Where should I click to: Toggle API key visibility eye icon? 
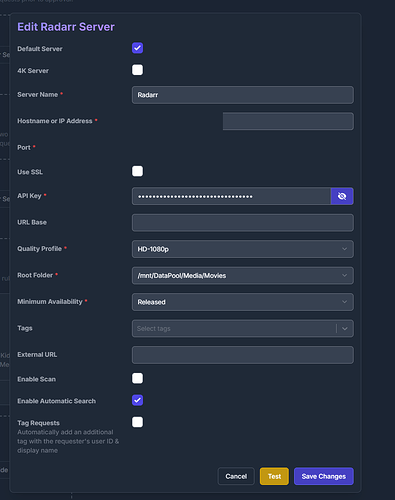[342, 196]
